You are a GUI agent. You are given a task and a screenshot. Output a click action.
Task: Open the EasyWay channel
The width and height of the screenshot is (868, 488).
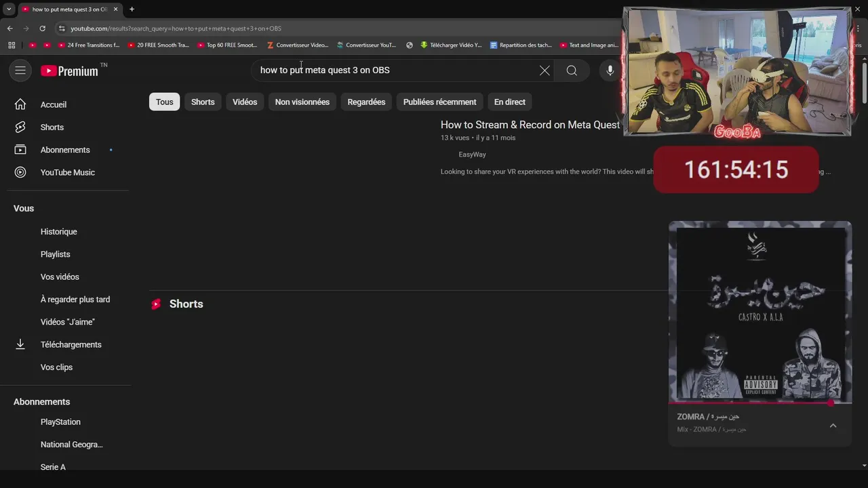click(x=472, y=155)
